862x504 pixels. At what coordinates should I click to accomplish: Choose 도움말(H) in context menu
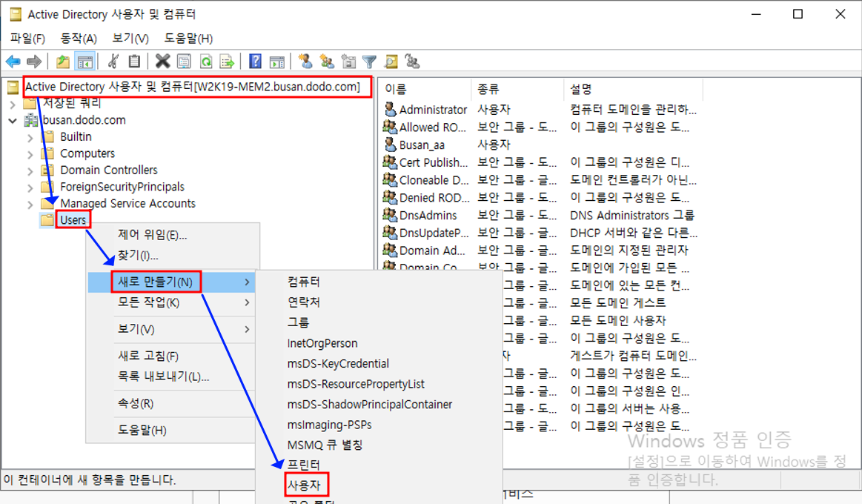coord(142,430)
